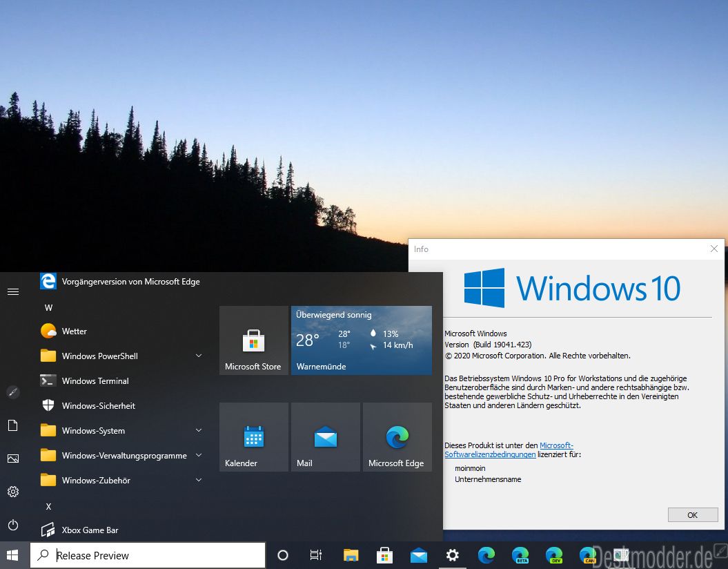This screenshot has height=569, width=728.
Task: Open Settings from the Start side rail
Action: (x=13, y=492)
